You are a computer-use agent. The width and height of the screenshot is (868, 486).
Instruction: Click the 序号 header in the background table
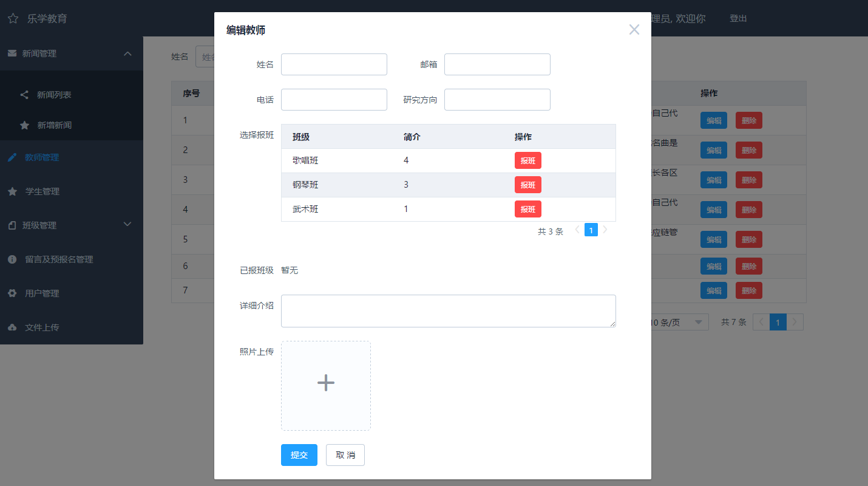coord(192,94)
